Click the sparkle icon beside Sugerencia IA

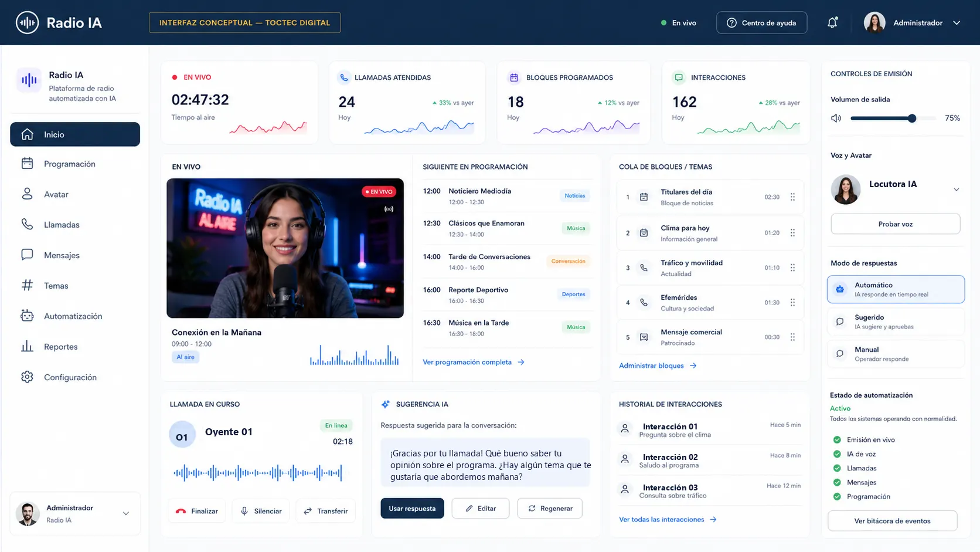[386, 404]
